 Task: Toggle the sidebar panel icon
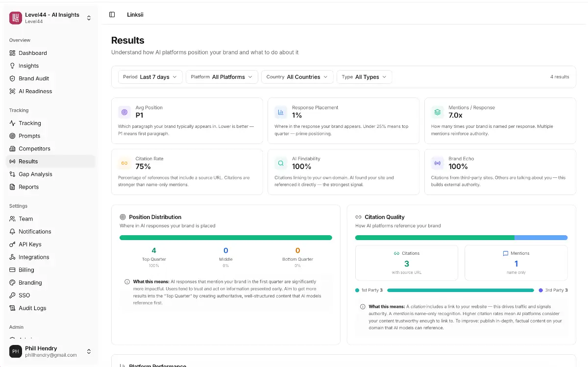coord(112,15)
